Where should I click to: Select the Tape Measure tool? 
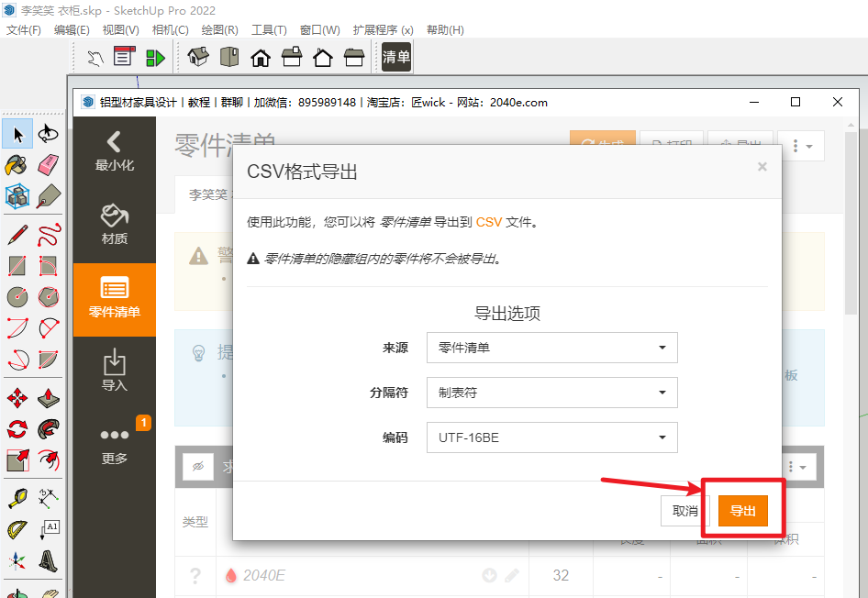tap(17, 498)
